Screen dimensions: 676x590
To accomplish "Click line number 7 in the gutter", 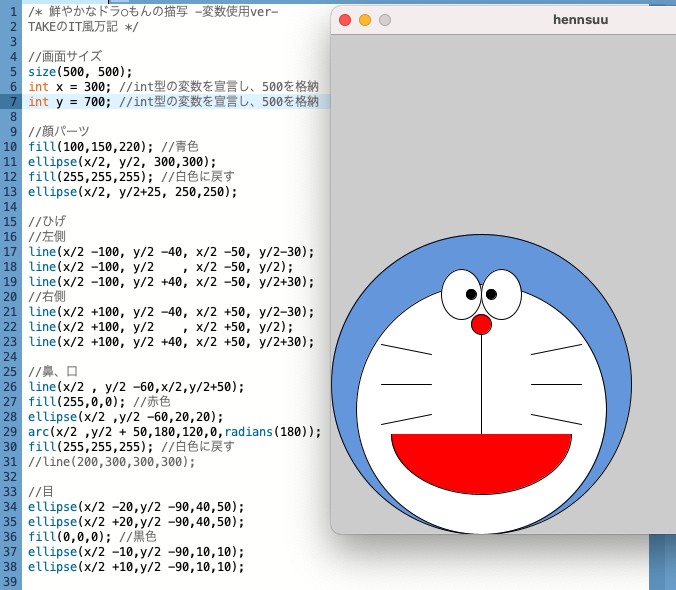I will click(13, 102).
